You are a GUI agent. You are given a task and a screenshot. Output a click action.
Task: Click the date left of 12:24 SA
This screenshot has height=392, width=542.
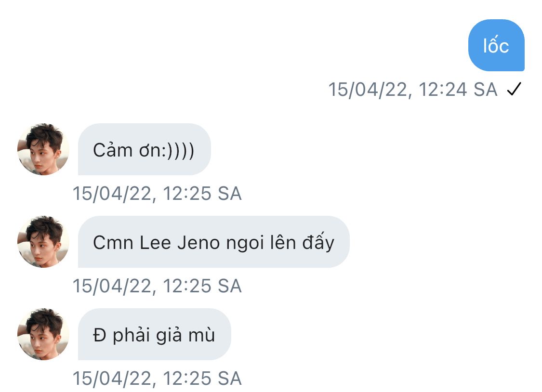coord(370,90)
